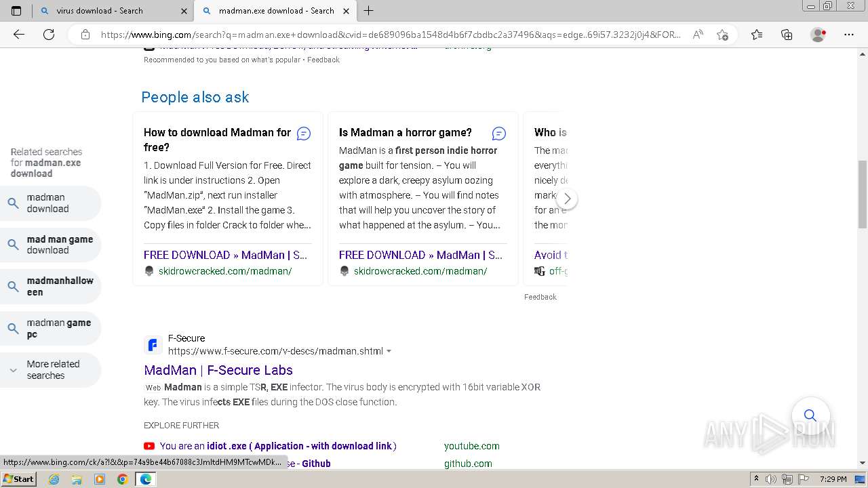
Task: Close the madman.exe download tab
Action: point(347,11)
